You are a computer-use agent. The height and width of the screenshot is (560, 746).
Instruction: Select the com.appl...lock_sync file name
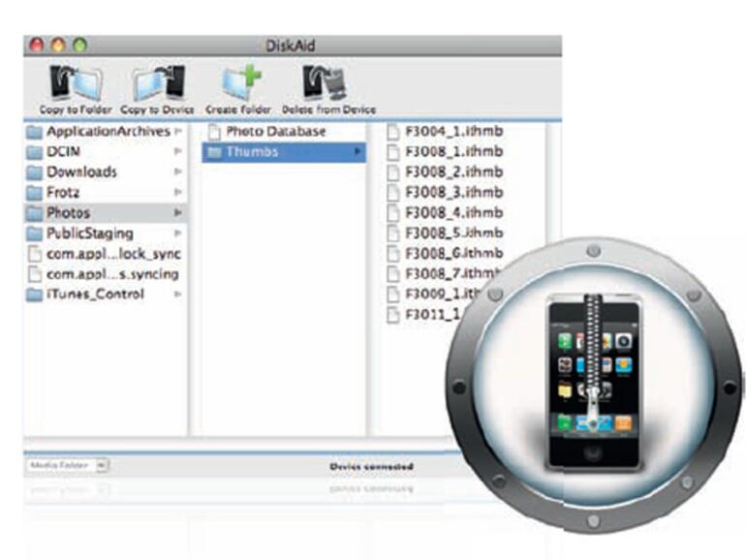click(113, 254)
